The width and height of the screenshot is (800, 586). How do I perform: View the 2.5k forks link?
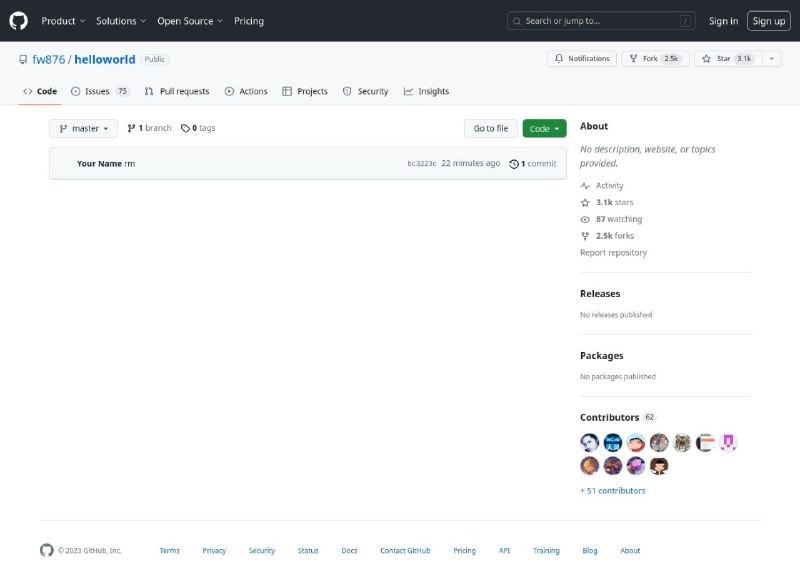click(x=607, y=236)
